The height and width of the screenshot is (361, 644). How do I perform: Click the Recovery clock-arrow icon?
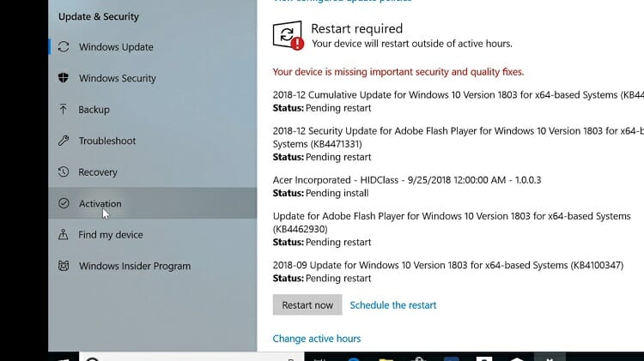(x=64, y=171)
